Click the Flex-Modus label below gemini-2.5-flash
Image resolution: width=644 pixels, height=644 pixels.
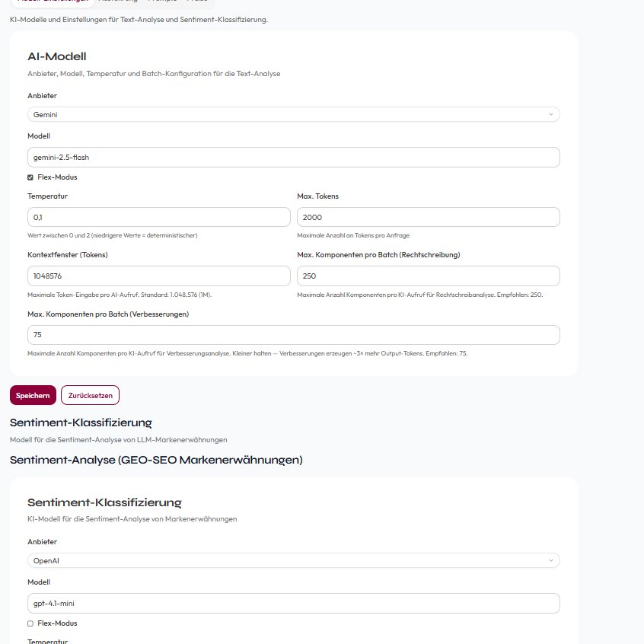coord(57,177)
